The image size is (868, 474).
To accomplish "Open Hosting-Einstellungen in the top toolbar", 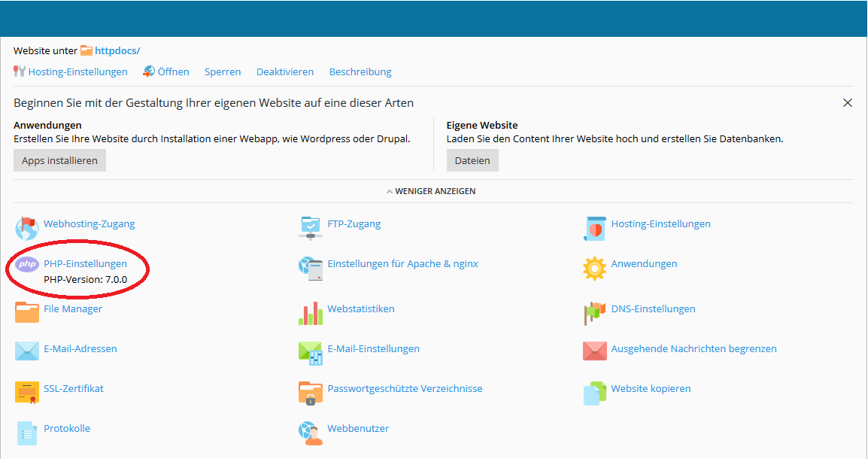I will [x=77, y=72].
